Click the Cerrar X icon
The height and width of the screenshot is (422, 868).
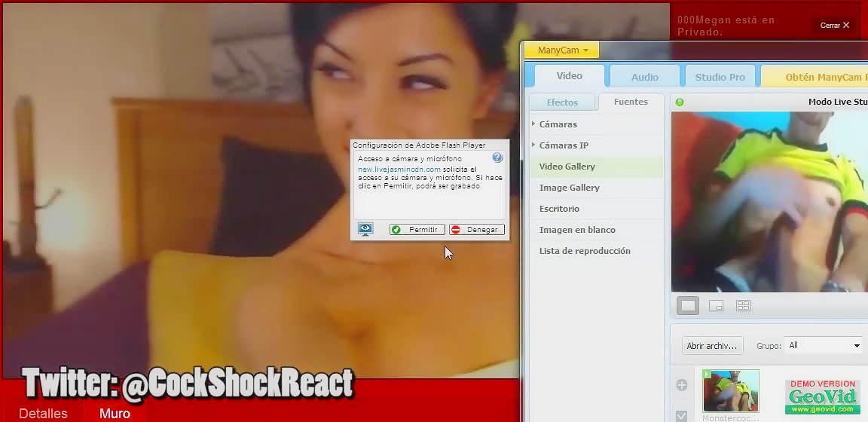pyautogui.click(x=845, y=25)
